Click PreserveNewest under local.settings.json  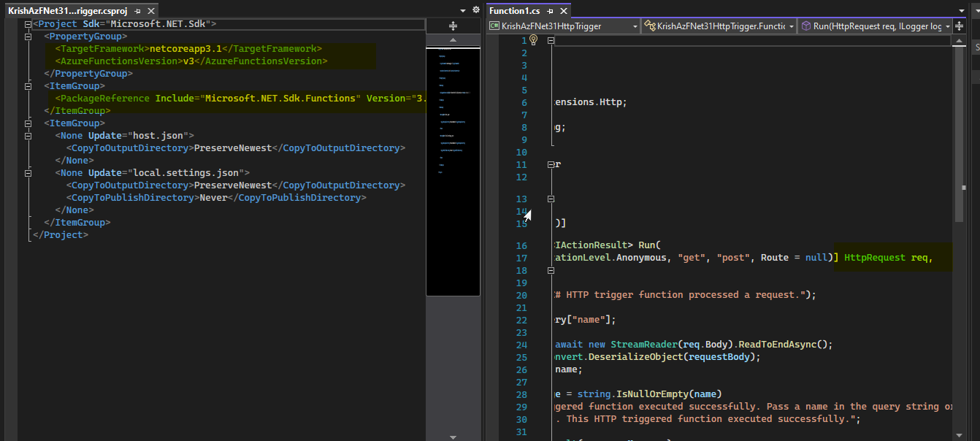pyautogui.click(x=233, y=185)
